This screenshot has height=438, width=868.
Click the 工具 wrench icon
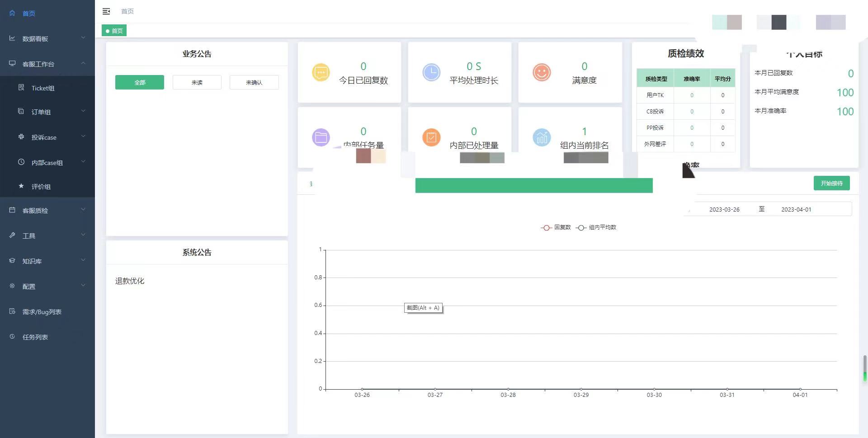coord(12,235)
